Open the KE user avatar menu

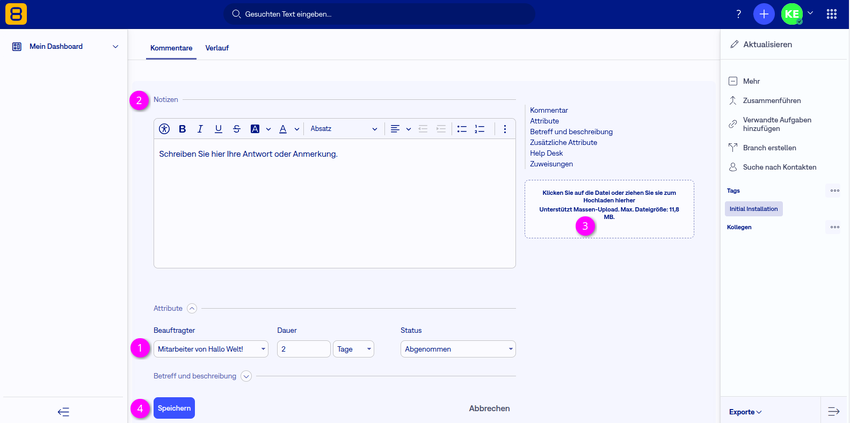point(791,15)
